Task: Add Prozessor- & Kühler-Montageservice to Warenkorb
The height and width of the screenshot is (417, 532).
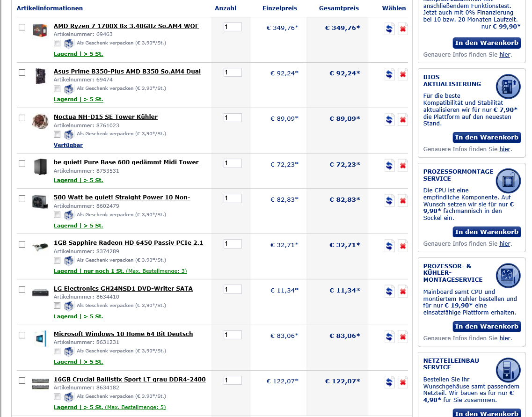Action: 487,327
